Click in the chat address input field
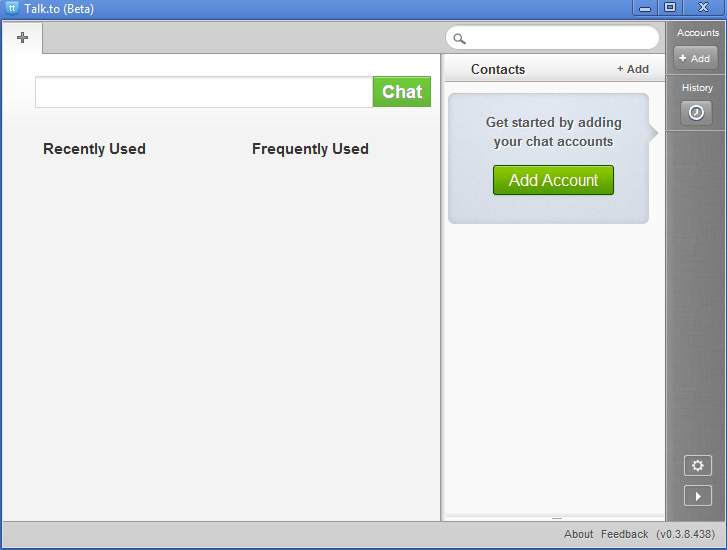Screen dimensions: 727x550 click(x=204, y=92)
